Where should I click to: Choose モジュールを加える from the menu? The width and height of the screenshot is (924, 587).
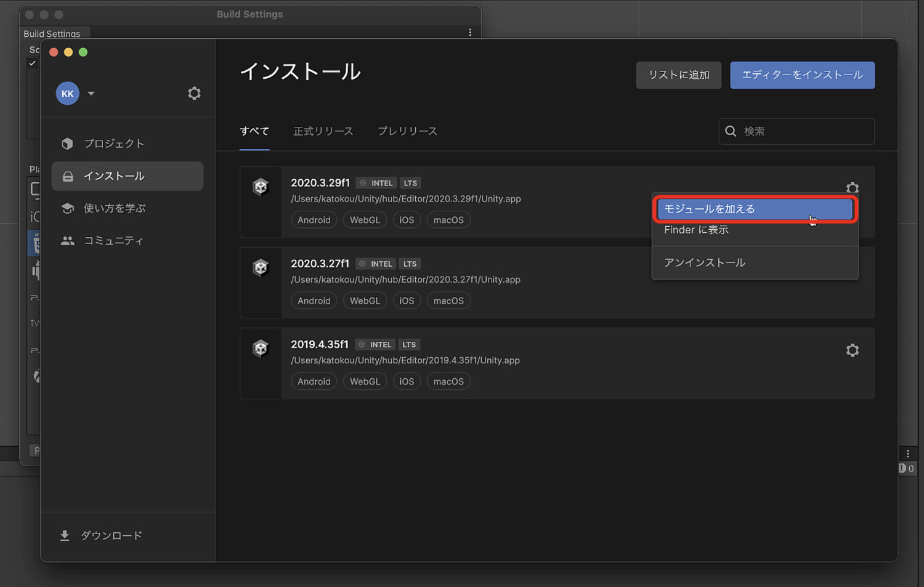[755, 209]
